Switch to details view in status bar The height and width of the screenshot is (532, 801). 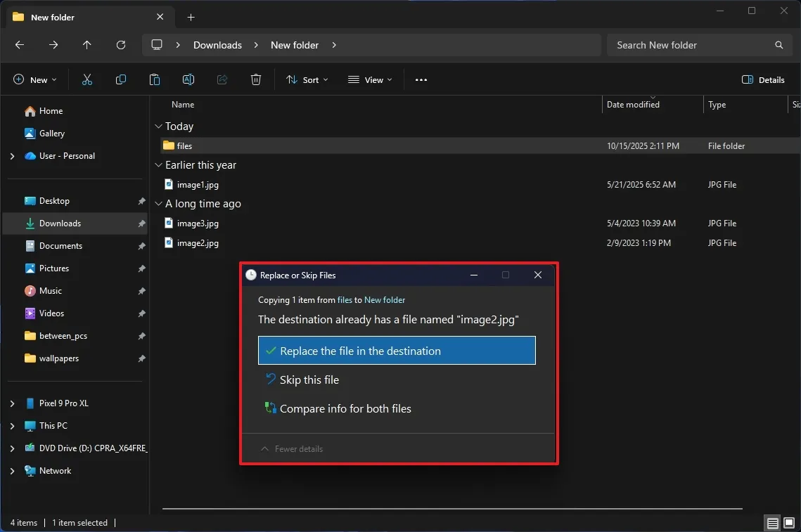click(x=772, y=523)
